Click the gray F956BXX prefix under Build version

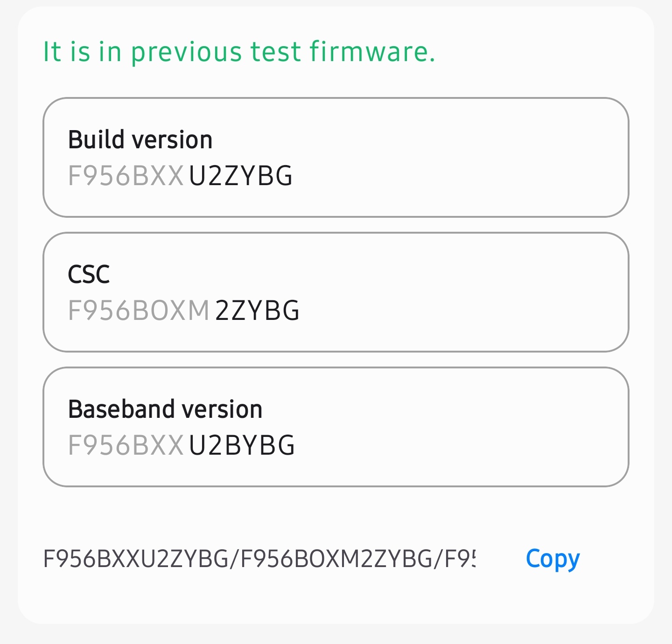click(x=126, y=176)
